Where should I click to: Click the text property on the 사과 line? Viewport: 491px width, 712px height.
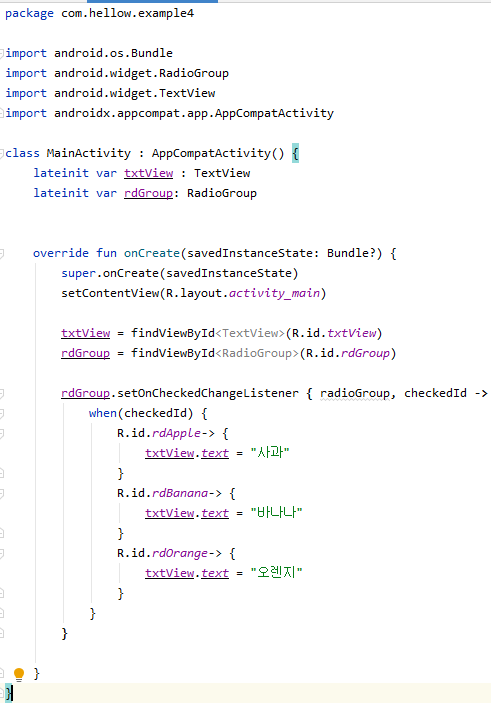[x=215, y=453]
